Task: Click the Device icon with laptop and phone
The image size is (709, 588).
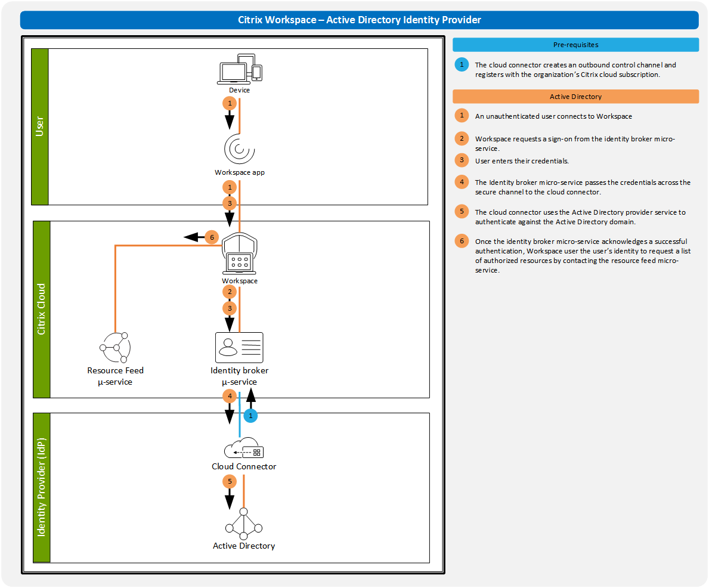Action: [x=240, y=69]
